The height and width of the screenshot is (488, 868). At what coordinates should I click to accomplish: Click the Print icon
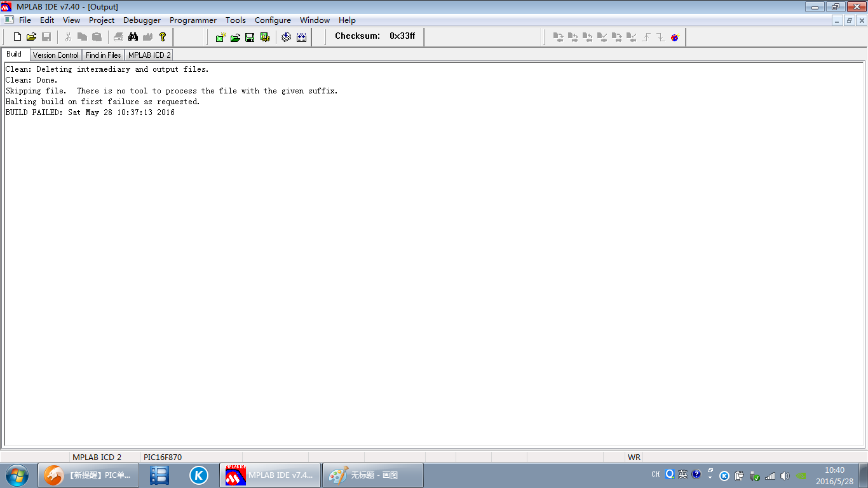[119, 37]
